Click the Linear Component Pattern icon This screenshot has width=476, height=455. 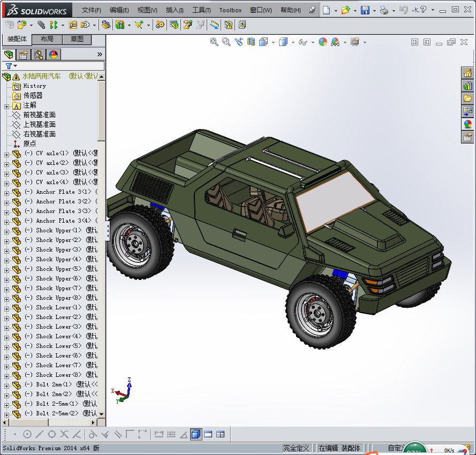(x=54, y=25)
